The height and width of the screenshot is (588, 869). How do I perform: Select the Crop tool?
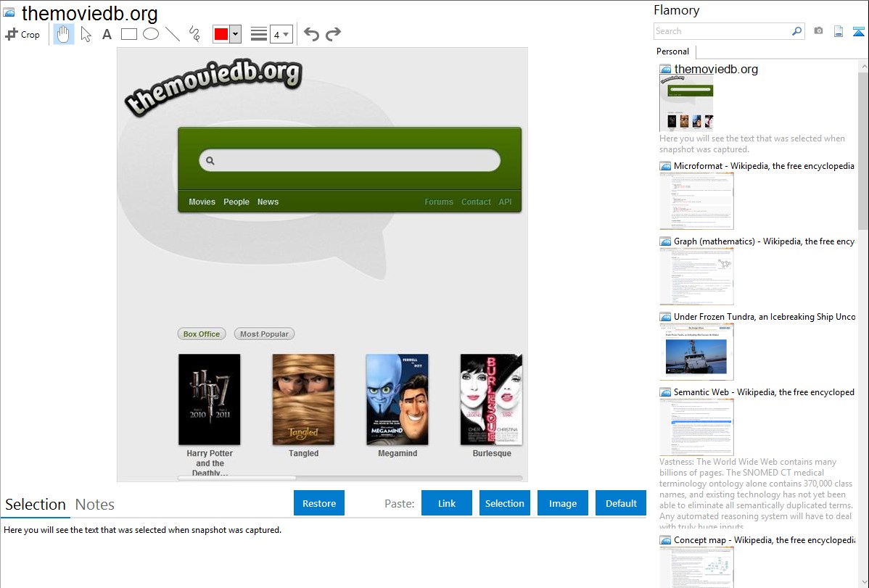click(22, 34)
